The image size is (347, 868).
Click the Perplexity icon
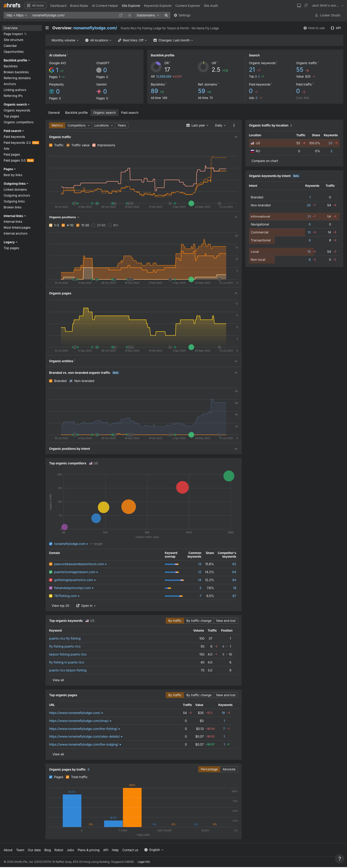(52, 91)
